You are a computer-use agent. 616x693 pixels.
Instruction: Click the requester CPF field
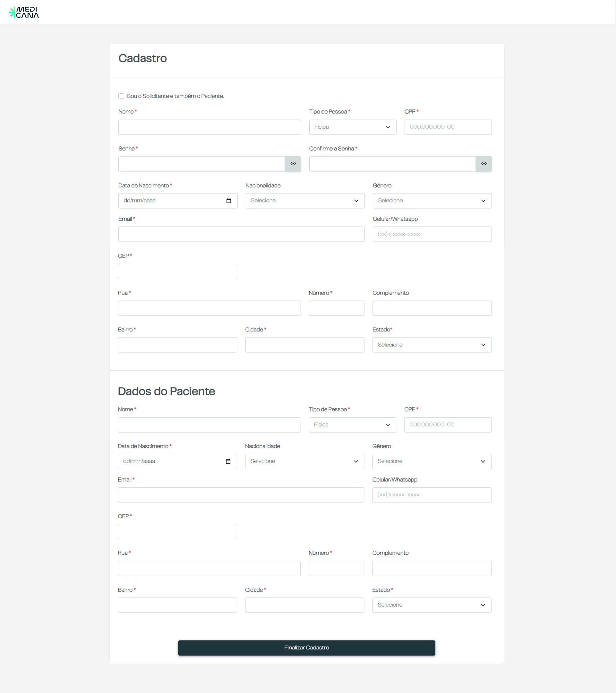pos(448,127)
